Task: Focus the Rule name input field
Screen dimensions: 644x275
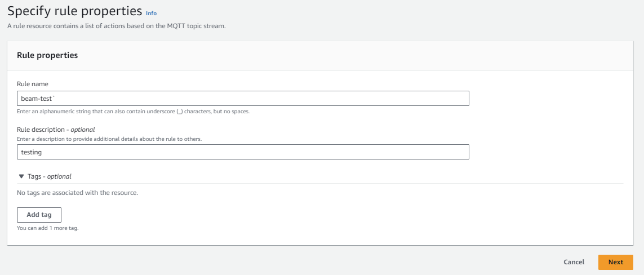Action: 243,99
